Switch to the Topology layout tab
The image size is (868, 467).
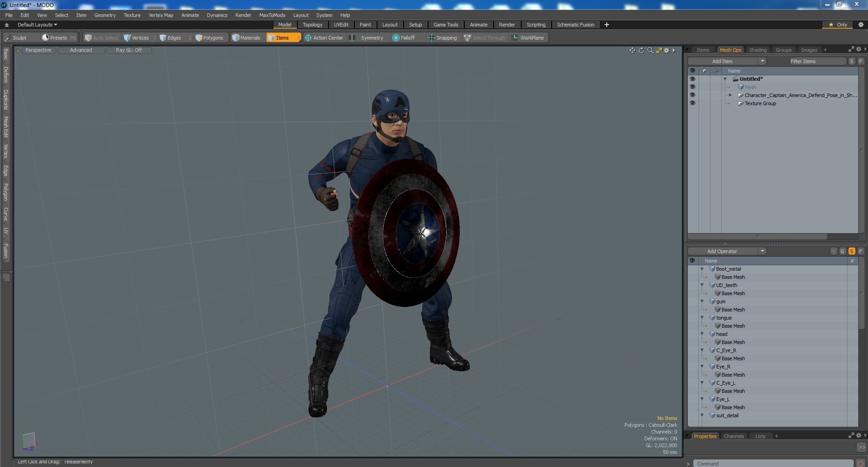pos(312,25)
